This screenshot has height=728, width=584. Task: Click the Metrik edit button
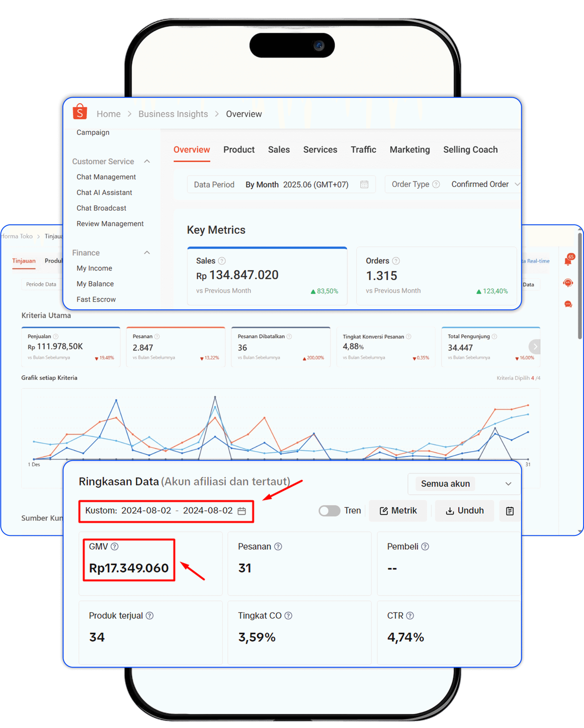click(398, 510)
